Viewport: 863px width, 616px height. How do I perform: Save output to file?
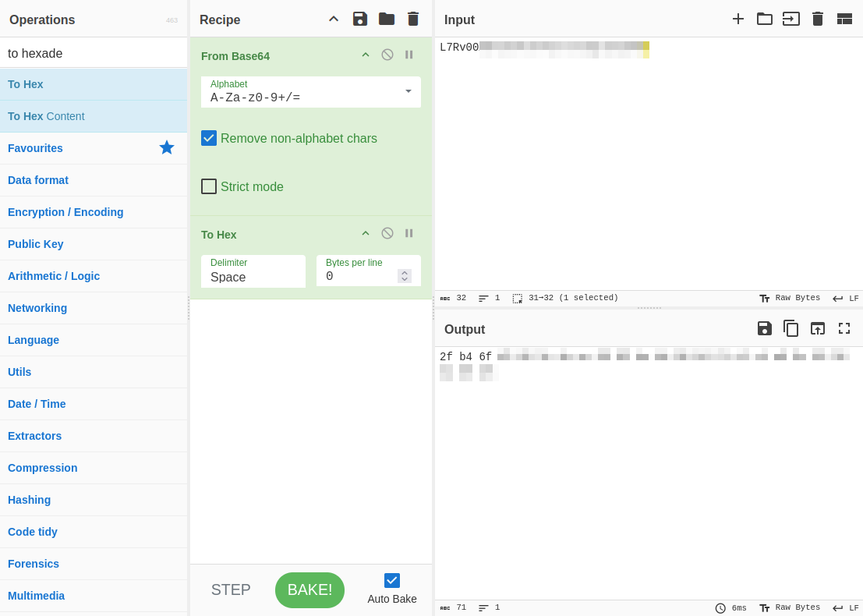pyautogui.click(x=764, y=328)
